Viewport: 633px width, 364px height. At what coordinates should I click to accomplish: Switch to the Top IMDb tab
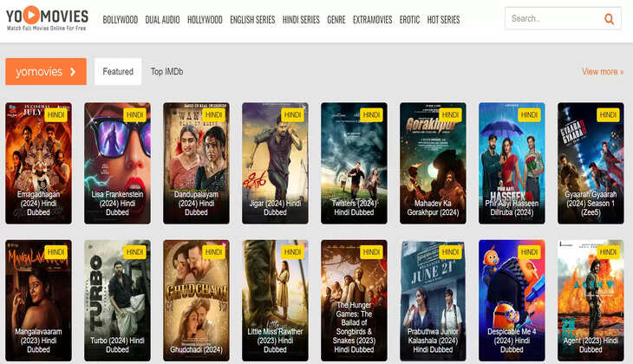coord(166,72)
